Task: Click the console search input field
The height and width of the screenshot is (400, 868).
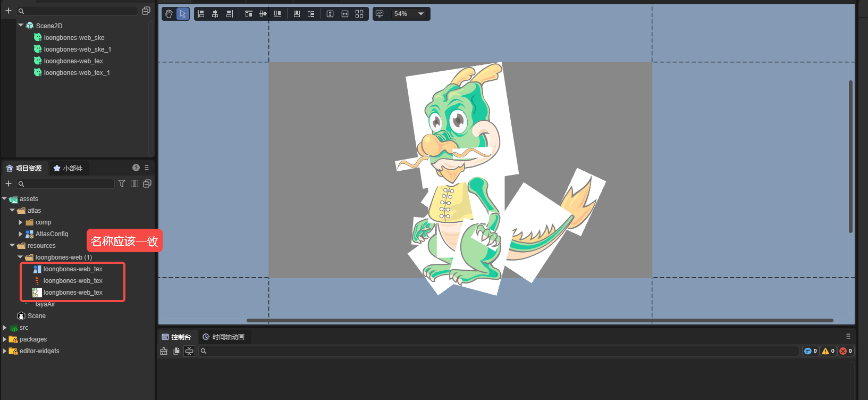Action: click(500, 351)
